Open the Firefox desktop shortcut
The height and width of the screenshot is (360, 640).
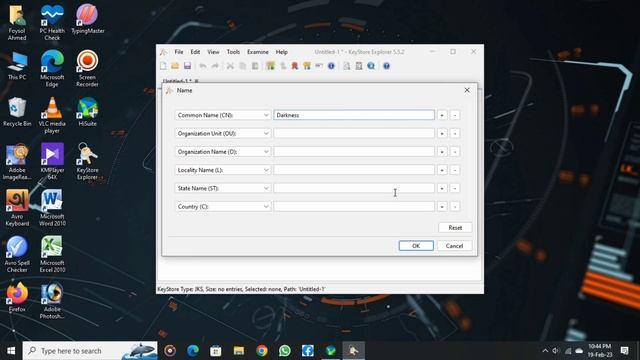click(17, 297)
